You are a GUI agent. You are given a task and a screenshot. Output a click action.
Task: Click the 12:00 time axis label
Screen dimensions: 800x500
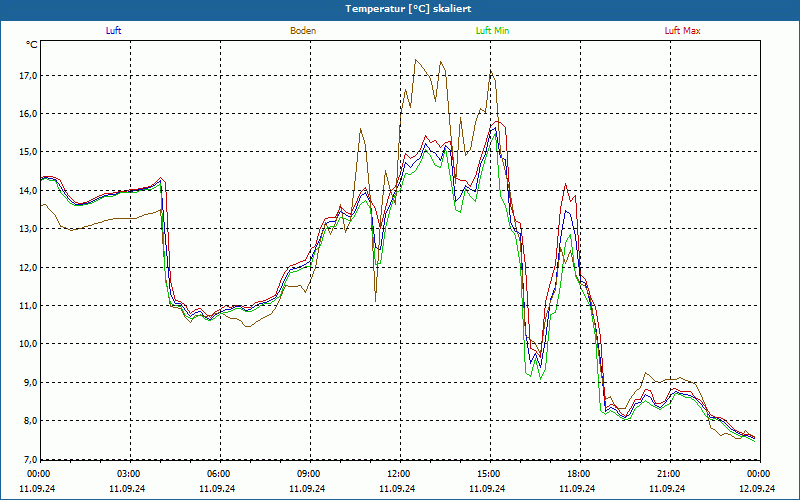[398, 474]
